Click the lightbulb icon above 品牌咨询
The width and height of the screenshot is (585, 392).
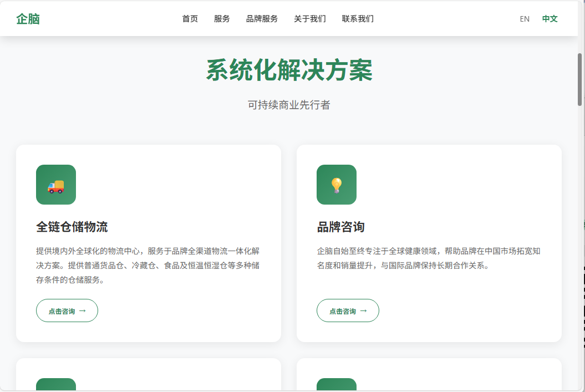coord(336,185)
